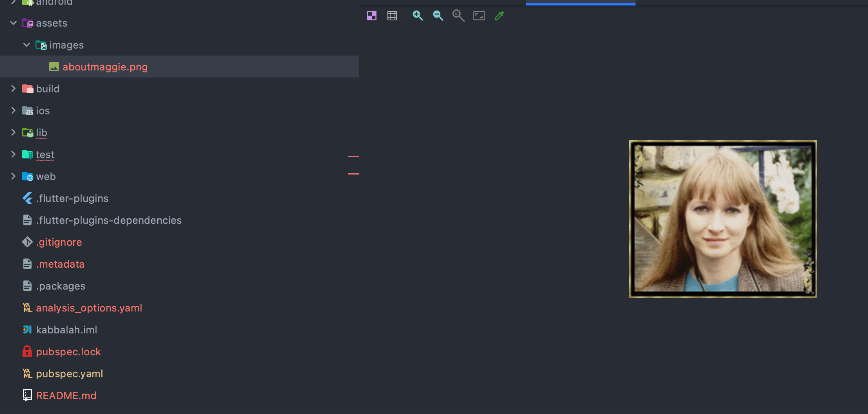868x414 pixels.
Task: Select the color picker eyedropper tool
Action: pyautogui.click(x=499, y=16)
